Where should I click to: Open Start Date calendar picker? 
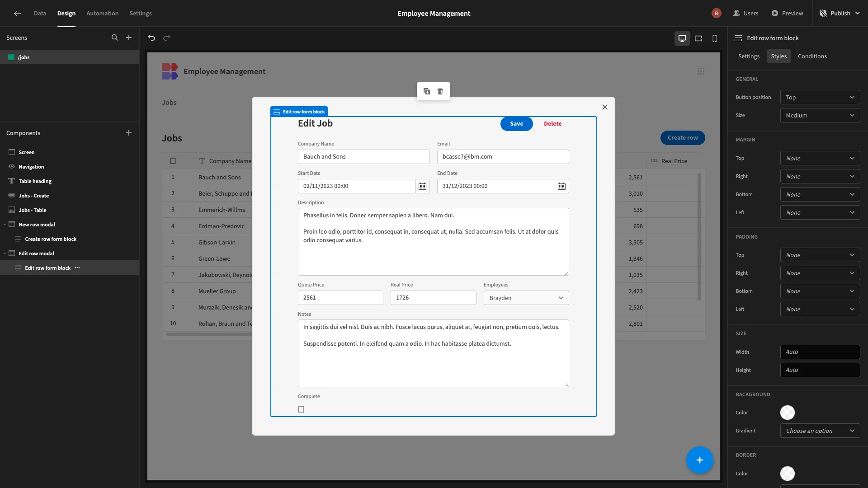(x=422, y=186)
